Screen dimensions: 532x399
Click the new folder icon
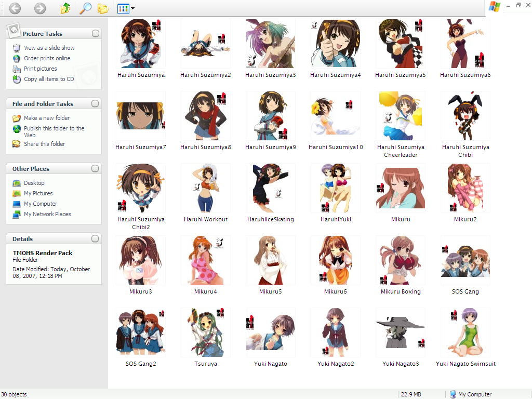[x=16, y=118]
